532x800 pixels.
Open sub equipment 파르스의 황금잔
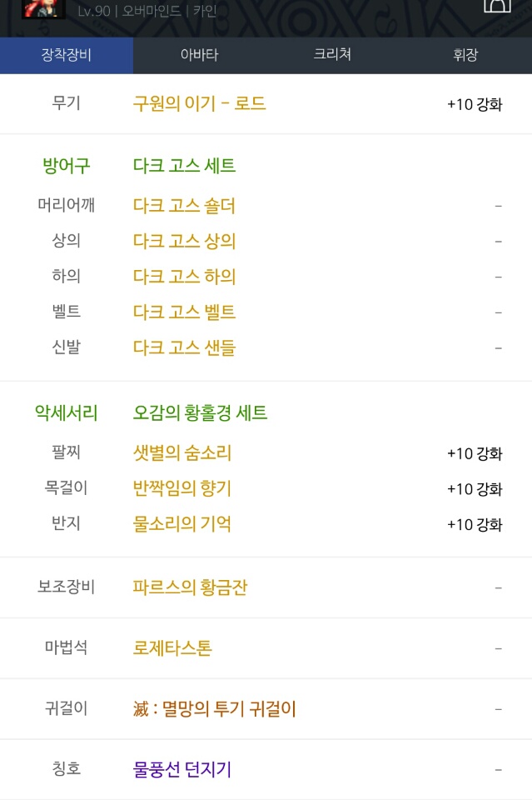click(x=190, y=587)
